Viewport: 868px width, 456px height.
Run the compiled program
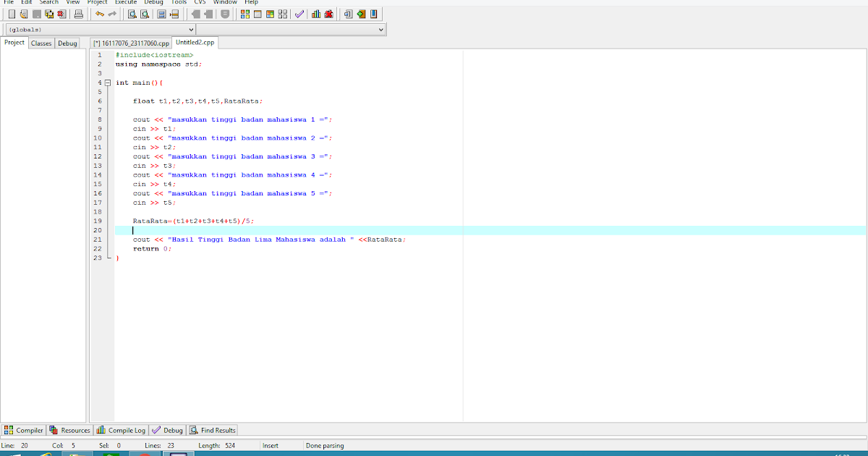pos(259,13)
